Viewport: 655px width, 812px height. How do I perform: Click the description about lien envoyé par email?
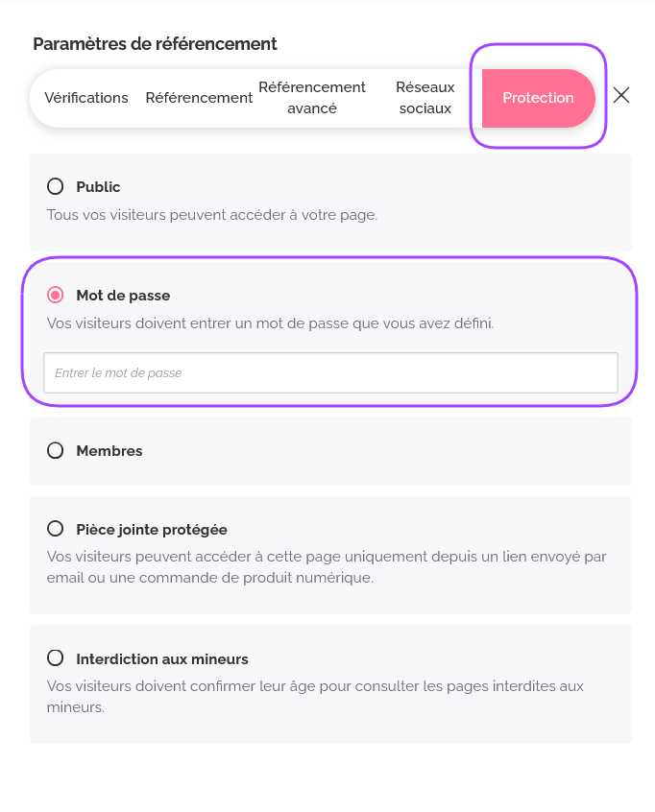pyautogui.click(x=327, y=567)
